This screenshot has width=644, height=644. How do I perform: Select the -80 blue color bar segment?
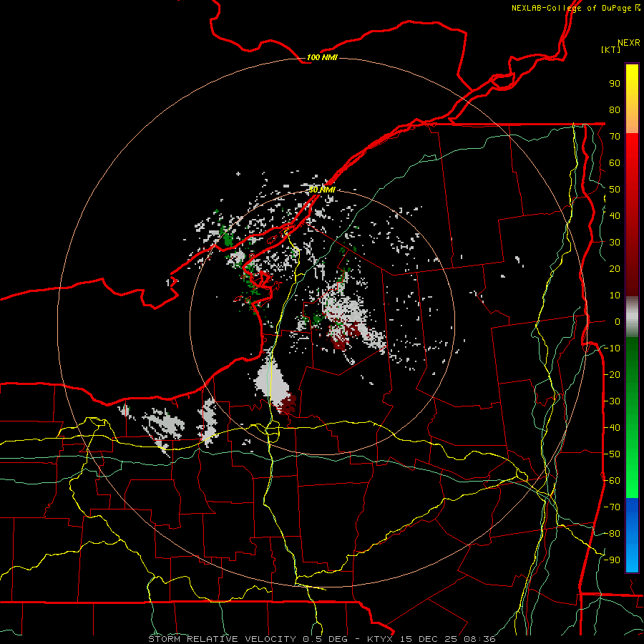click(x=632, y=533)
